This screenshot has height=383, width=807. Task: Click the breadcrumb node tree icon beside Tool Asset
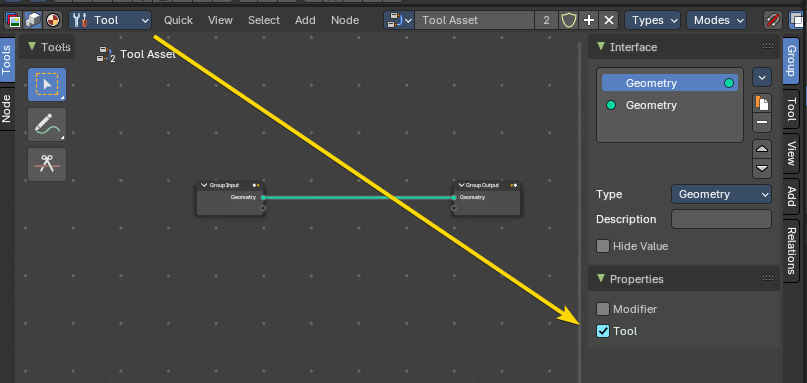tap(106, 55)
